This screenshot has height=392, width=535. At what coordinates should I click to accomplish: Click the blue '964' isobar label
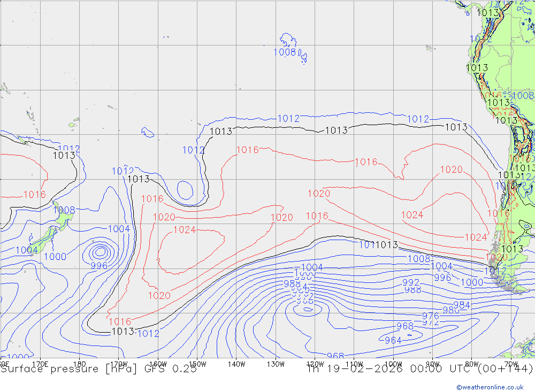point(393,341)
